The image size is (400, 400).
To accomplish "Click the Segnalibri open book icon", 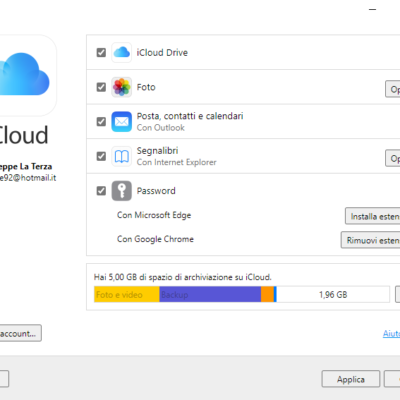I will click(x=122, y=156).
